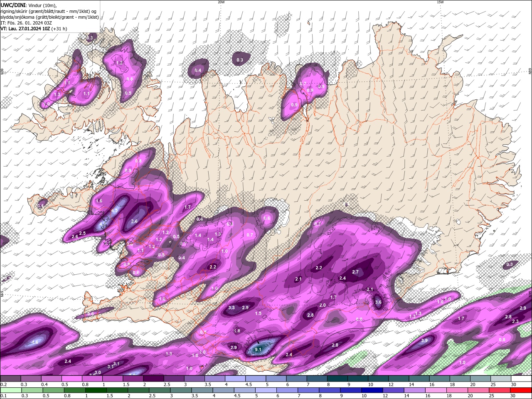Screen dimensions: 532x399
Task: Click the 2.7 precipitation value on the map
Action: (355, 272)
